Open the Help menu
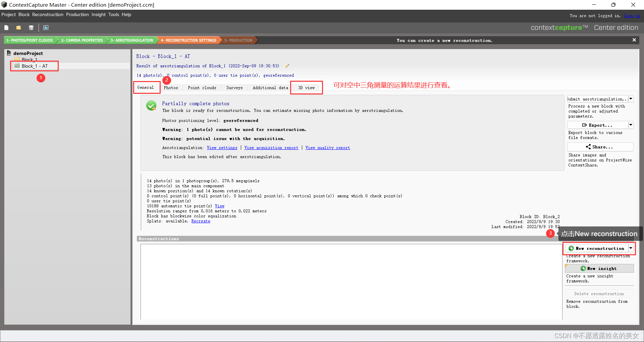The width and height of the screenshot is (644, 342). point(126,14)
